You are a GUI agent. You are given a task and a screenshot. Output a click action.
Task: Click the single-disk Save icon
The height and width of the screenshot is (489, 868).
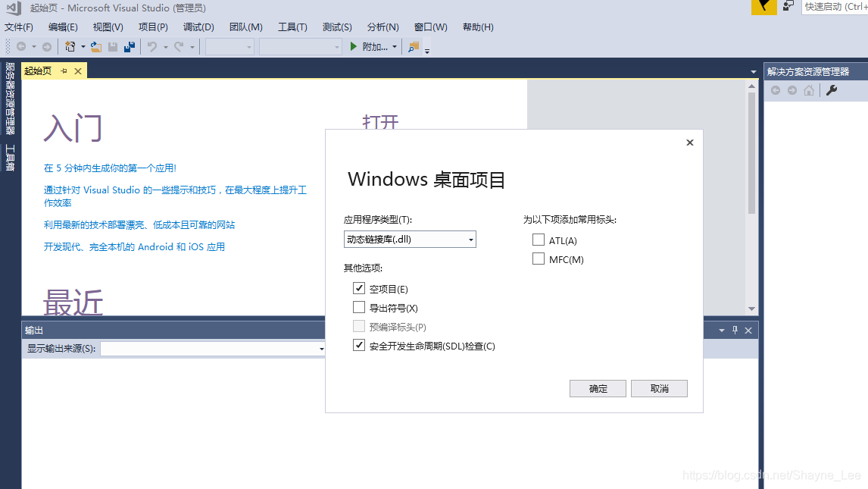coord(113,47)
